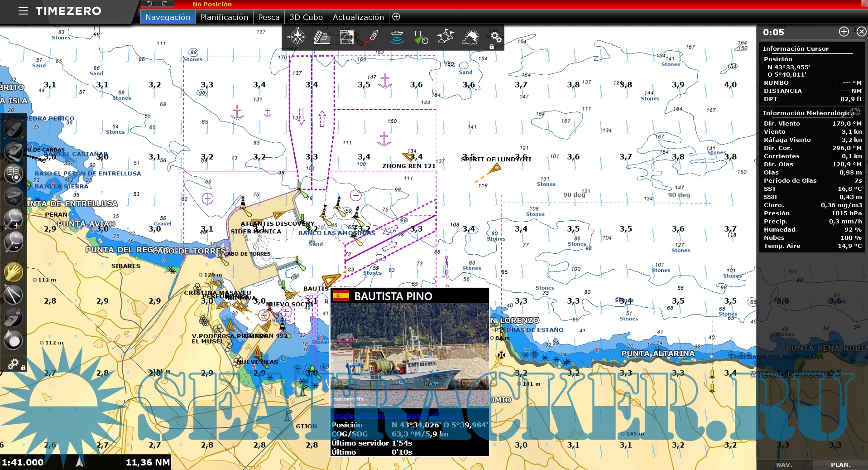868x470 pixels.
Task: Select the zoom in magnifier tool
Action: click(x=13, y=219)
